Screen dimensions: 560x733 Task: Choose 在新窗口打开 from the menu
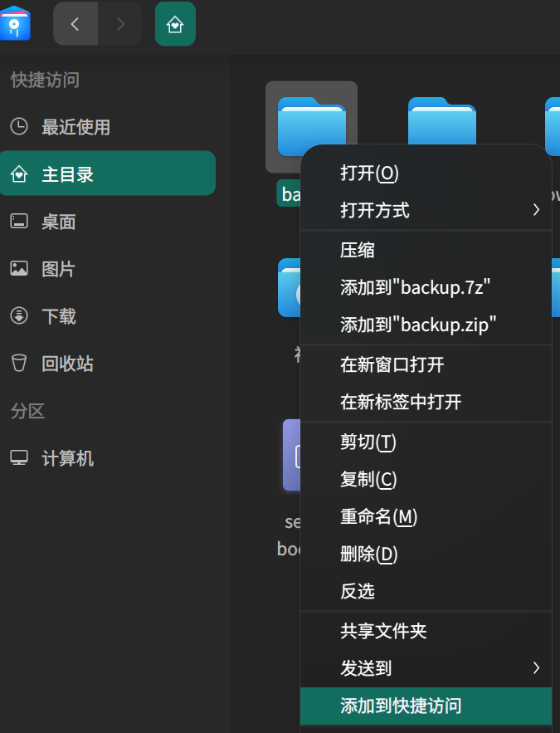click(x=426, y=364)
